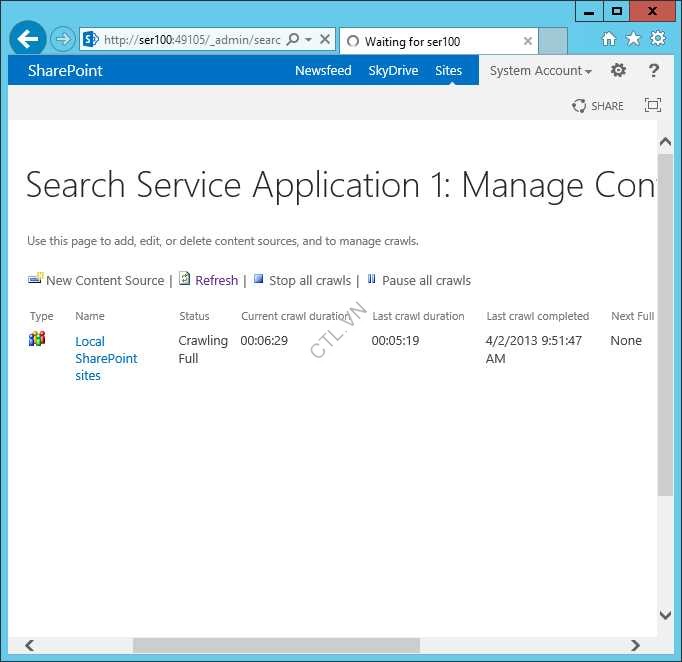Open the SharePoint settings gear icon
The width and height of the screenshot is (682, 662).
pyautogui.click(x=618, y=71)
